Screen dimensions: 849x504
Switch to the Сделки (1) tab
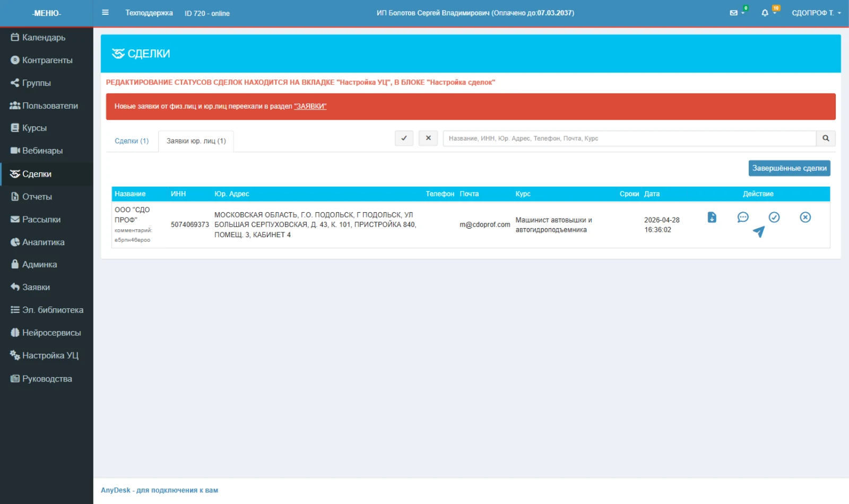point(132,141)
